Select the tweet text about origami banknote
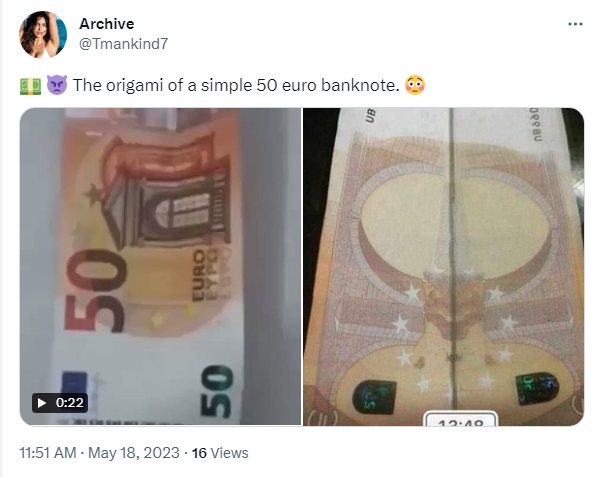This screenshot has height=477, width=600. tap(236, 85)
